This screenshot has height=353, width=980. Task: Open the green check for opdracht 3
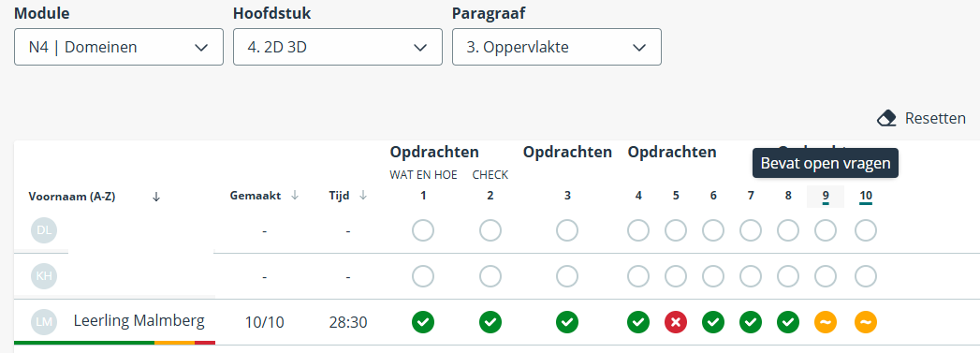(x=567, y=322)
